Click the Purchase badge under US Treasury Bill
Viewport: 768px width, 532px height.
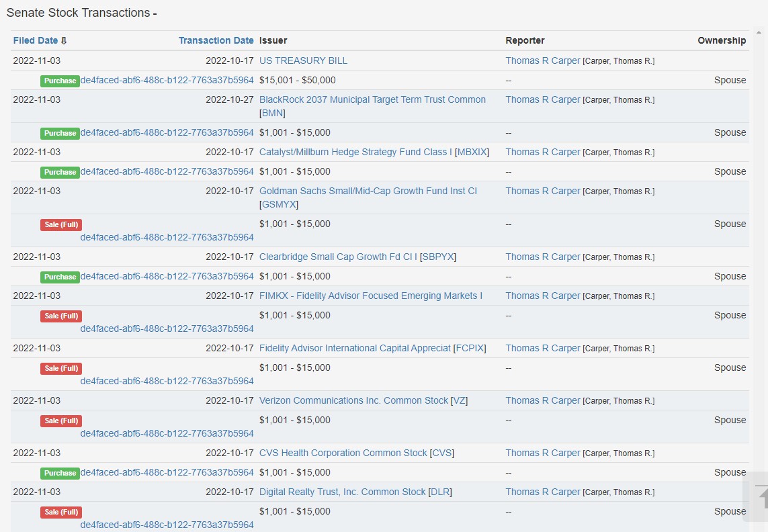tap(60, 81)
